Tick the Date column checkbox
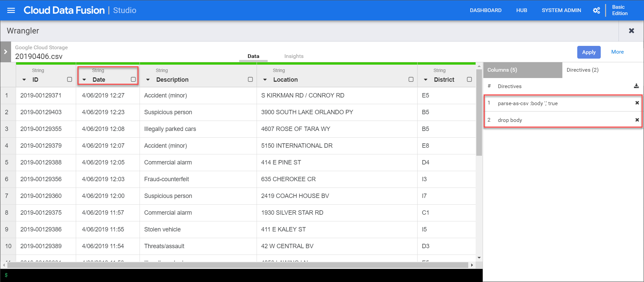 click(x=133, y=79)
